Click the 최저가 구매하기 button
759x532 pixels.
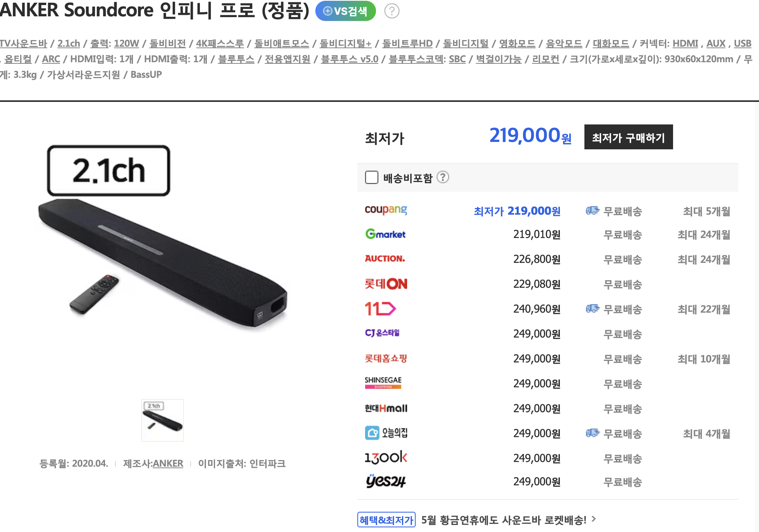(x=628, y=137)
